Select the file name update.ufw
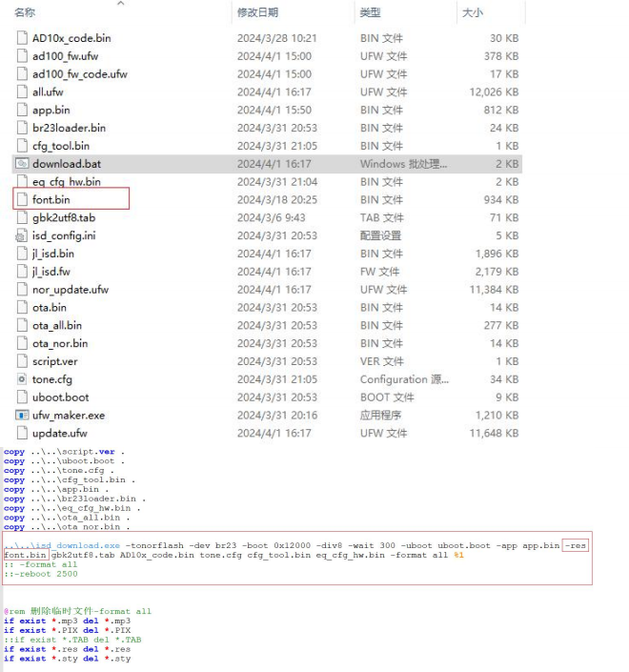Image resolution: width=629 pixels, height=672 pixels. [60, 434]
